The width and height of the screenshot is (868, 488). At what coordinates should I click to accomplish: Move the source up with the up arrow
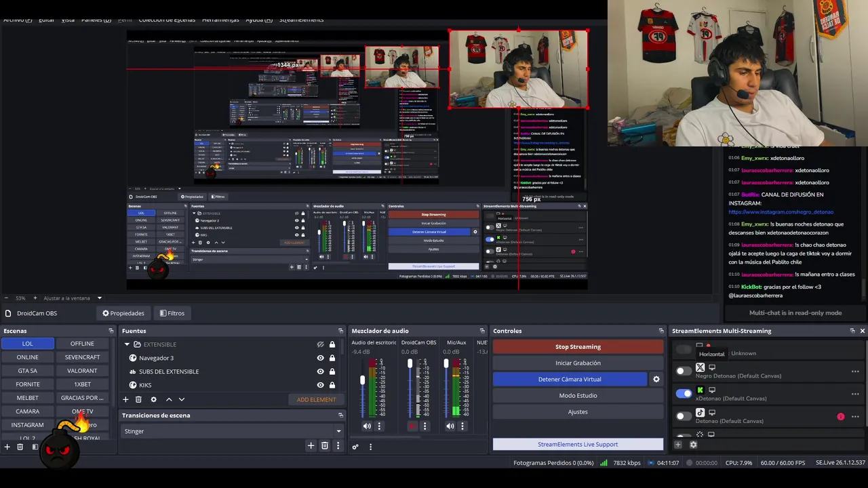[x=169, y=400]
